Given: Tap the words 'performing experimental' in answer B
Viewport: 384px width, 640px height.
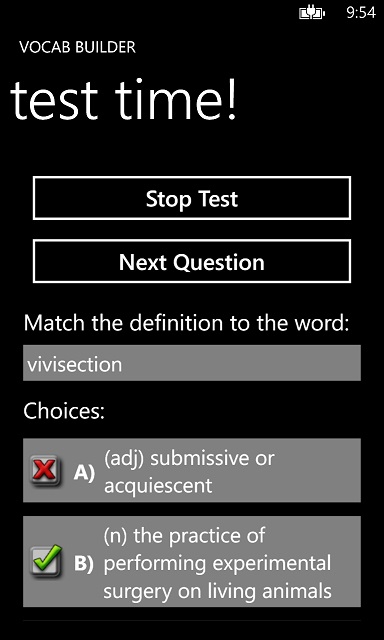Looking at the screenshot, I should tap(217, 563).
